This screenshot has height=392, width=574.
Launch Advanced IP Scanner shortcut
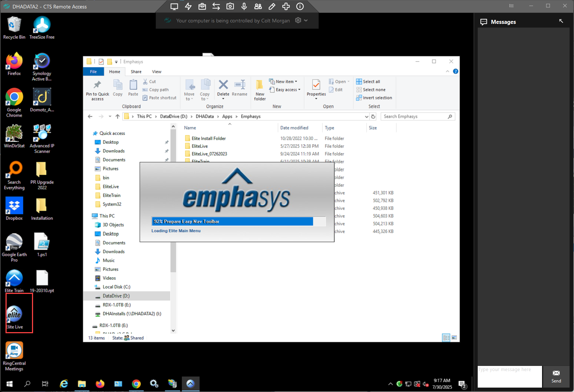[42, 139]
